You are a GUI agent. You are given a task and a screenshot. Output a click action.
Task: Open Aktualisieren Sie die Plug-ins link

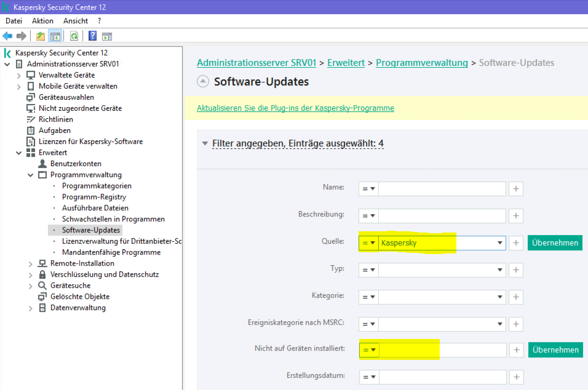[295, 108]
